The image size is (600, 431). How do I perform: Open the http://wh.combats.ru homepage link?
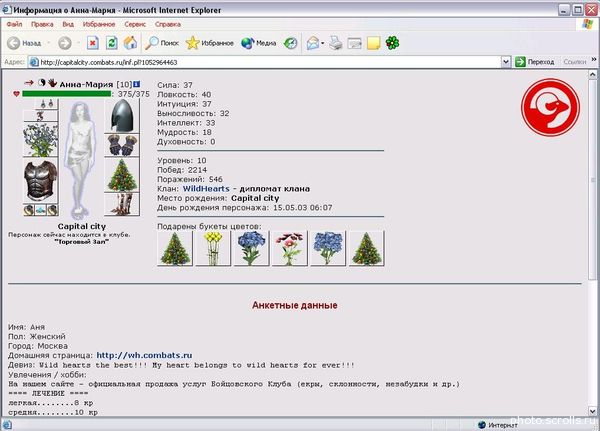tap(144, 355)
